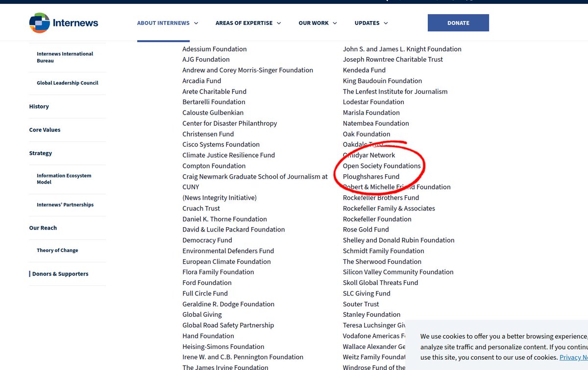Click Heising-Simons Foundation entry

click(x=223, y=347)
